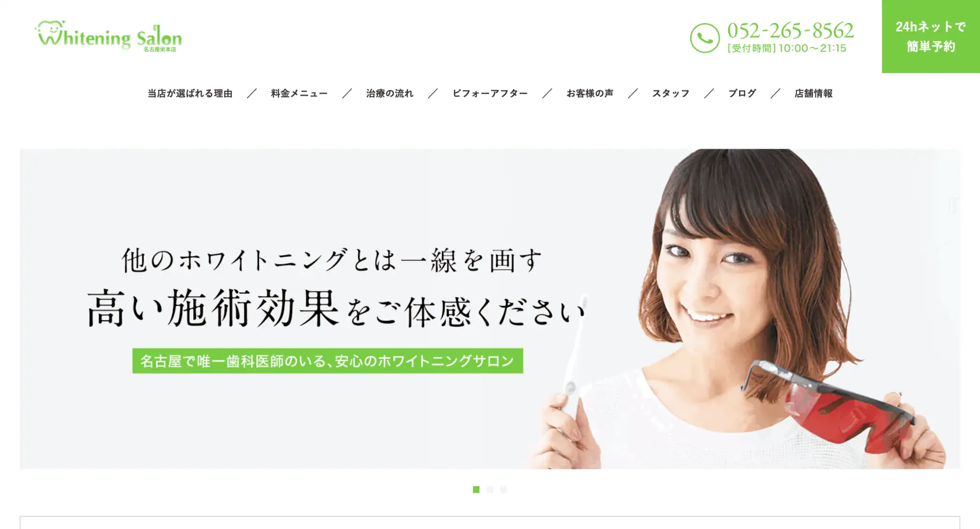The width and height of the screenshot is (980, 529).
Task: Open the お客様の声 menu item
Action: (590, 93)
